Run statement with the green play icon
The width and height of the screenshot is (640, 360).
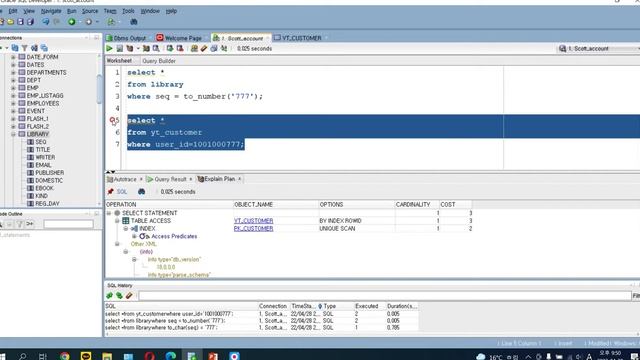pos(109,49)
